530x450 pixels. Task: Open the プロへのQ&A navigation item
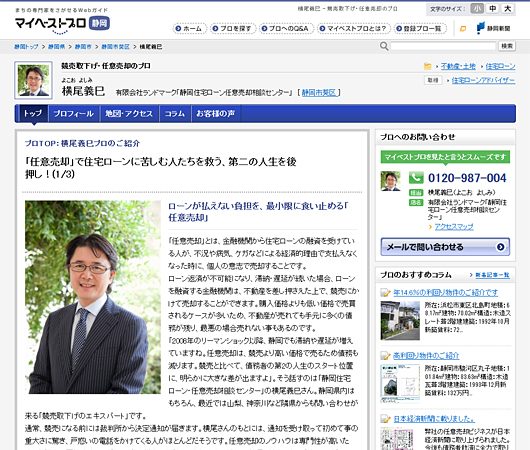tap(285, 28)
